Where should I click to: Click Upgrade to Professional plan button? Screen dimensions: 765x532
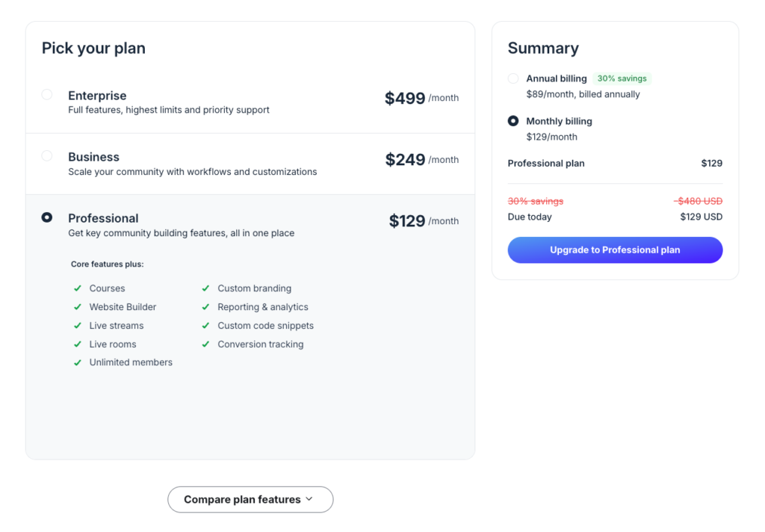point(615,250)
